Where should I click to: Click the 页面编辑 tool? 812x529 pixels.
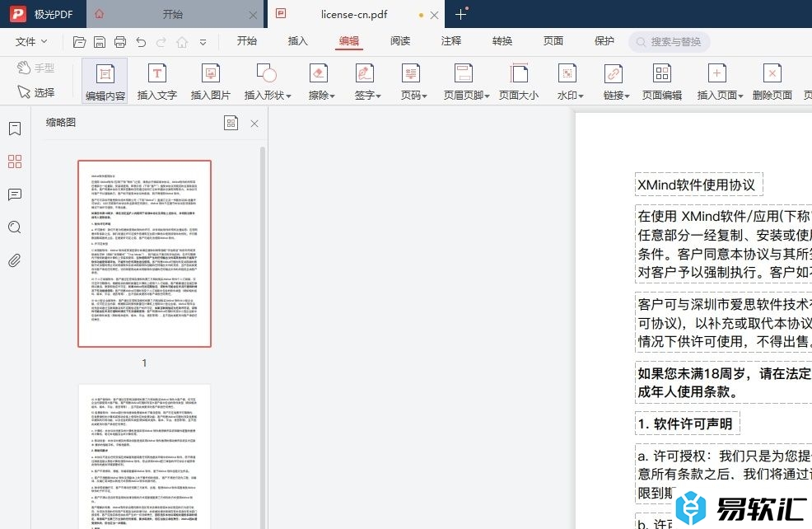662,82
